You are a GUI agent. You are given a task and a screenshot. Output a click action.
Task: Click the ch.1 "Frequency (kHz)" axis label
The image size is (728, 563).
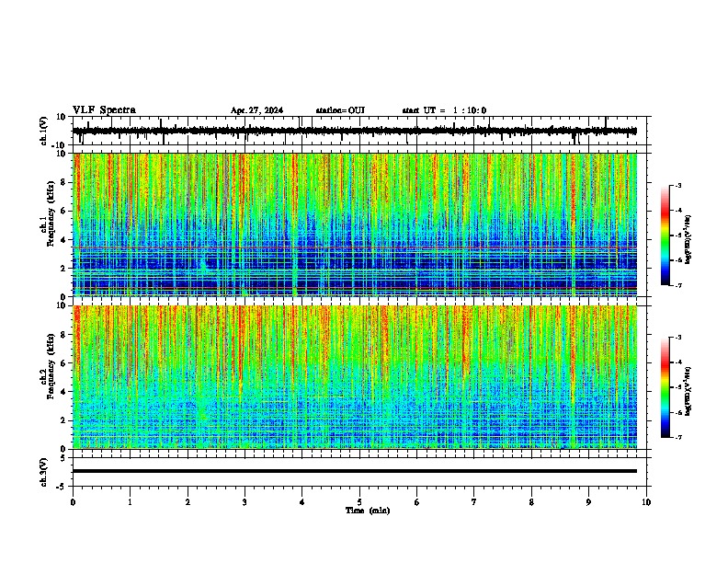point(51,214)
